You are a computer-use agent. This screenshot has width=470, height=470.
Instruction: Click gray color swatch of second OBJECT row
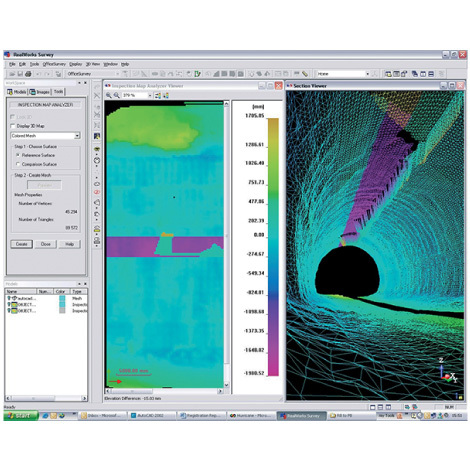coord(62,311)
